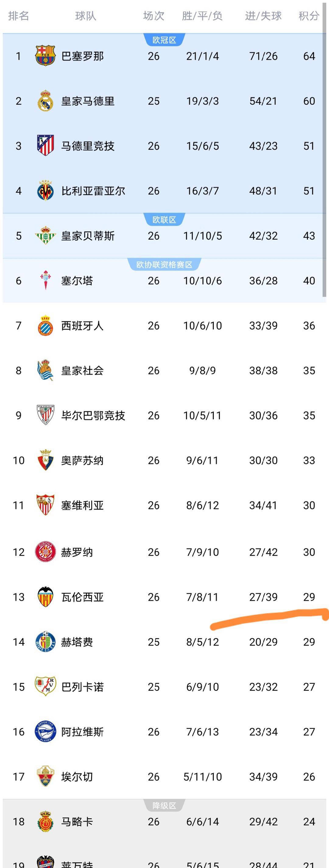The height and width of the screenshot is (868, 329).
Task: Select the Atlético Madrid badge
Action: click(x=46, y=146)
